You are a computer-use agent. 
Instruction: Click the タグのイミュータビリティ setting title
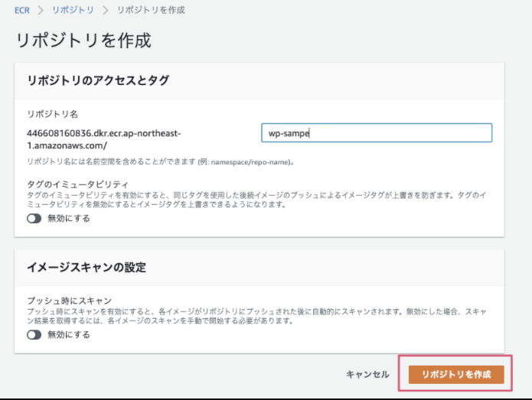[x=77, y=185]
